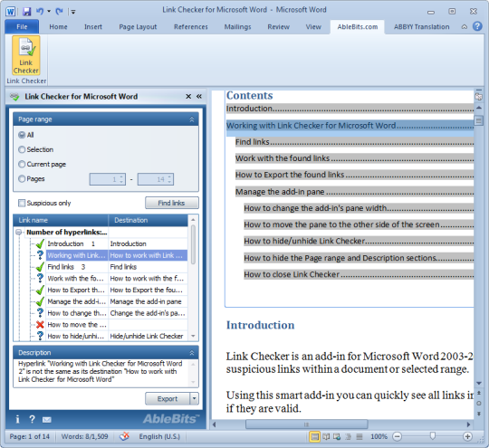Minimize the ribbon with caret icon
The image size is (489, 448).
point(465,27)
